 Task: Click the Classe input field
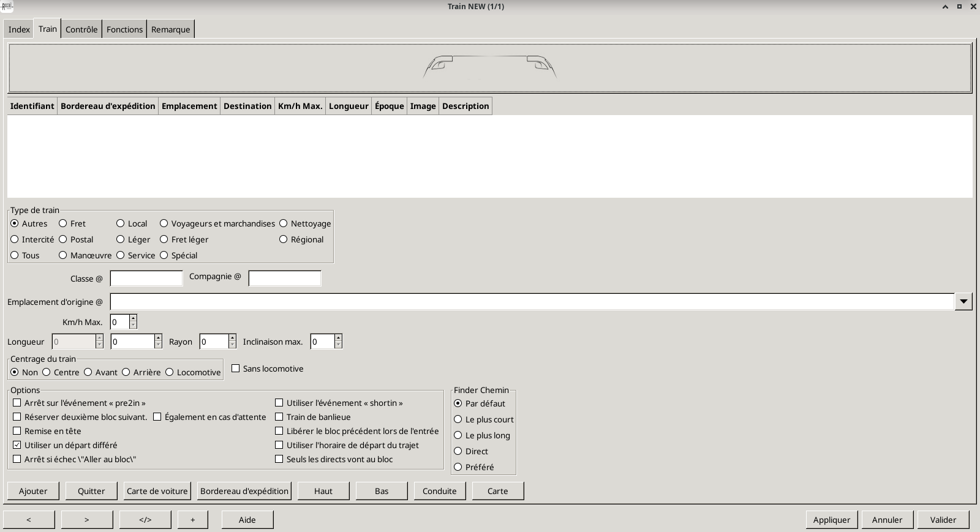pyautogui.click(x=146, y=279)
